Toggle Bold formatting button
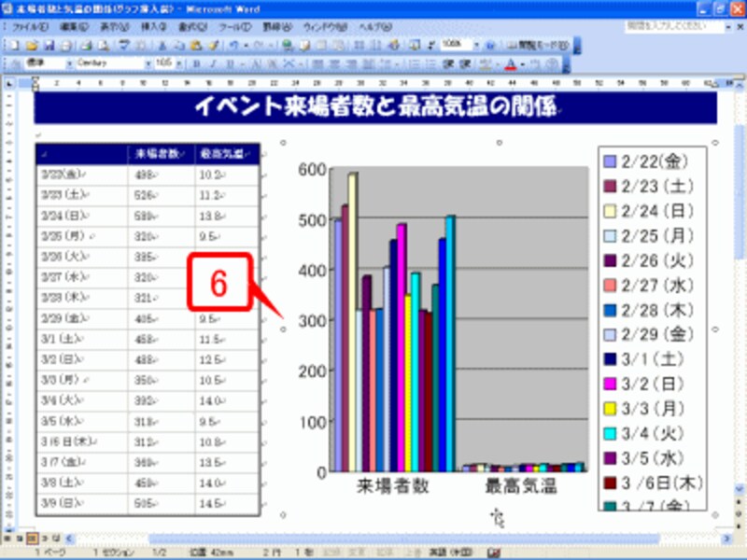747x560 pixels. click(197, 64)
